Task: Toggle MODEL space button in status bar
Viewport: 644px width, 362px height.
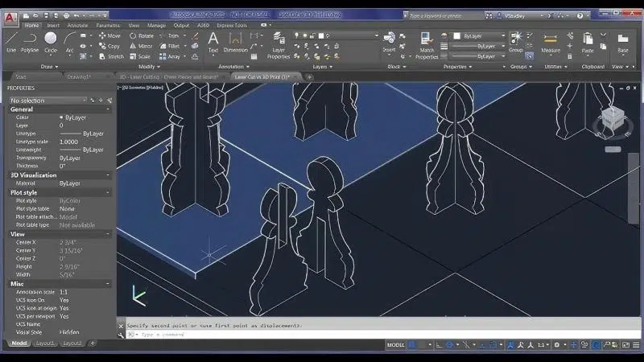Action: coord(395,345)
